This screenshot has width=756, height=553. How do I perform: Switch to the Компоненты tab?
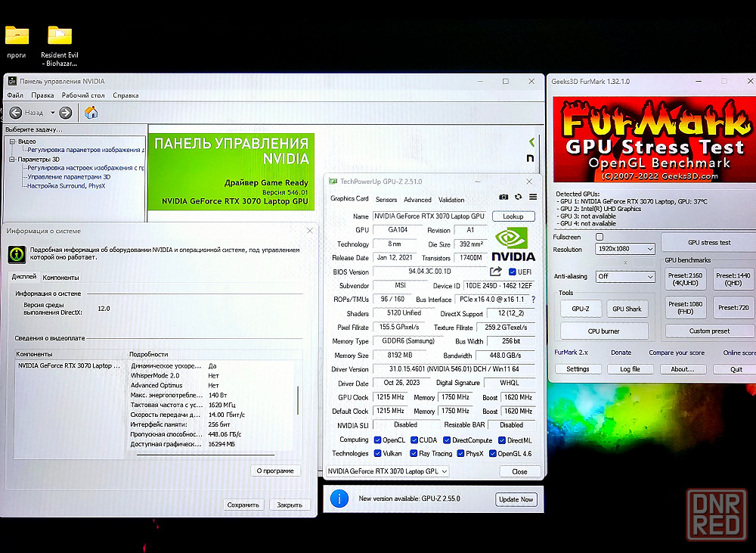(60, 278)
